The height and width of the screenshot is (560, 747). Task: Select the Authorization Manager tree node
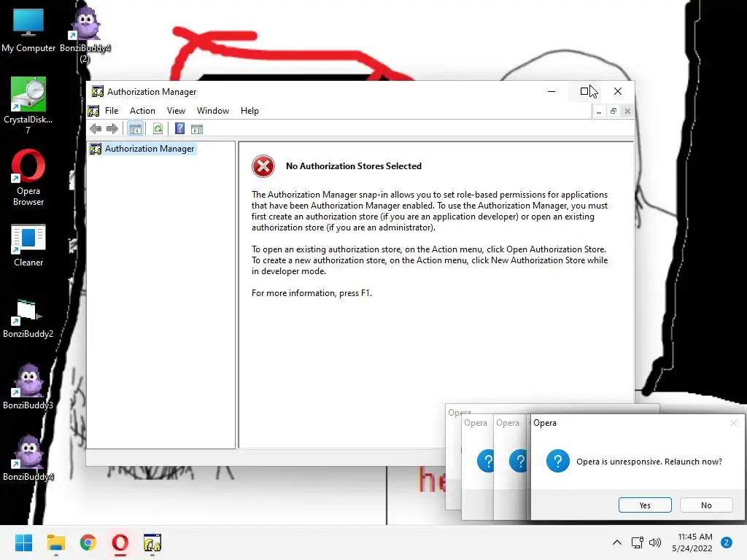(x=149, y=149)
